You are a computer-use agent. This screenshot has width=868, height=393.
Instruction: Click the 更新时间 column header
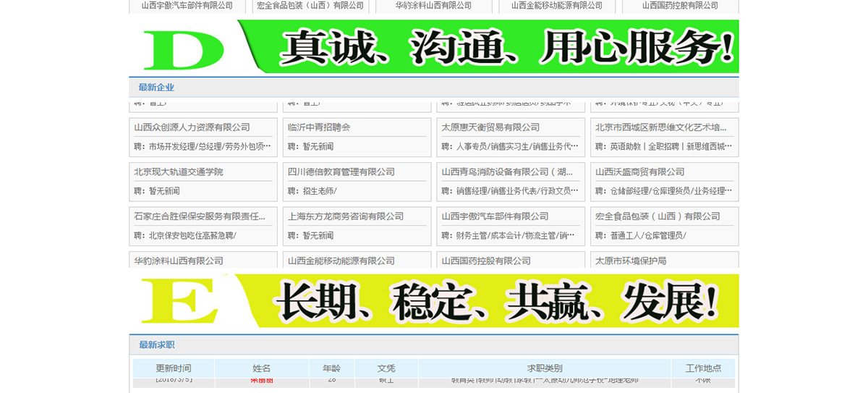click(x=174, y=368)
